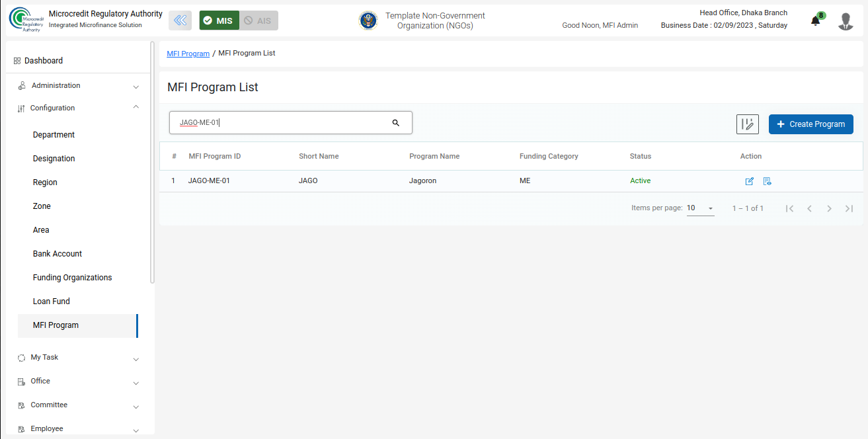The image size is (868, 439).
Task: Select the MFI Program menu item
Action: [x=78, y=325]
